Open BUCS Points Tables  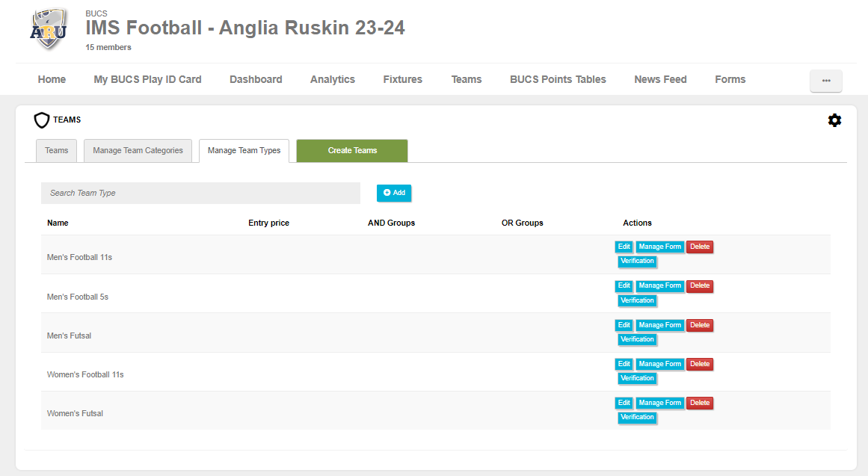pyautogui.click(x=558, y=79)
